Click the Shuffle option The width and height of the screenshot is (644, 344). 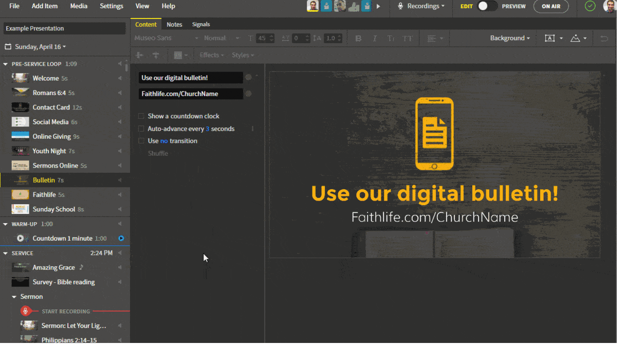(158, 153)
